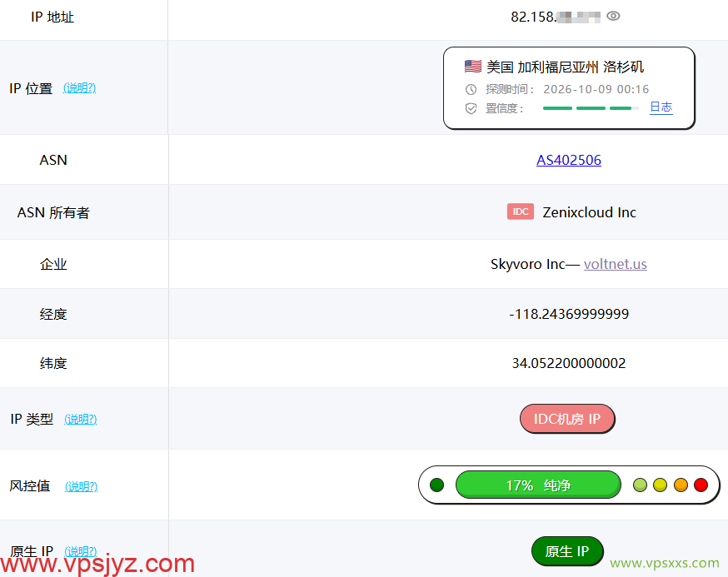Viewport: 728px width, 577px height.
Task: Select the latitude value 34.052200000002
Action: click(569, 363)
